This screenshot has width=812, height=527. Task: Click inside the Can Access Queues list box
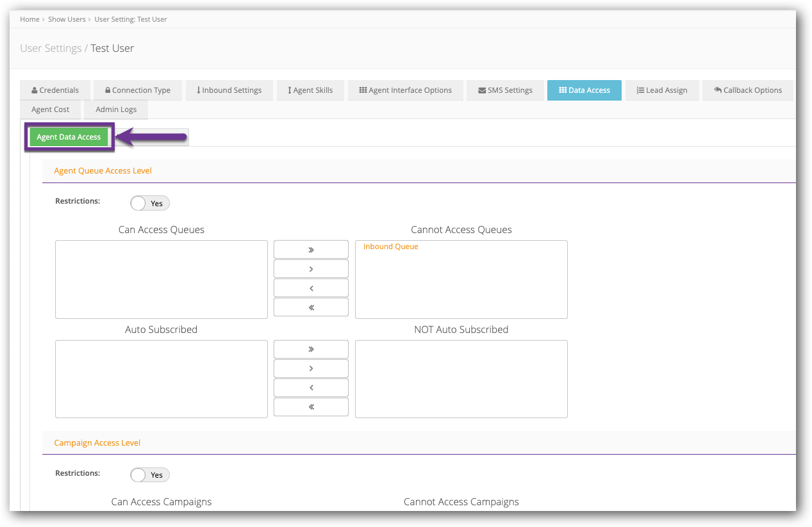[x=161, y=279]
